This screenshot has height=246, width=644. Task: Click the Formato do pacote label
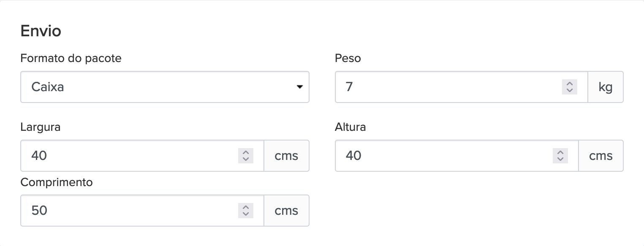tap(71, 58)
